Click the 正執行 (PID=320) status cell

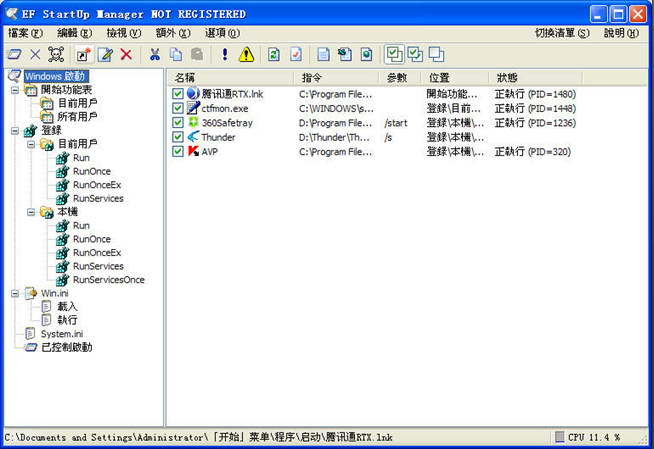pos(533,152)
